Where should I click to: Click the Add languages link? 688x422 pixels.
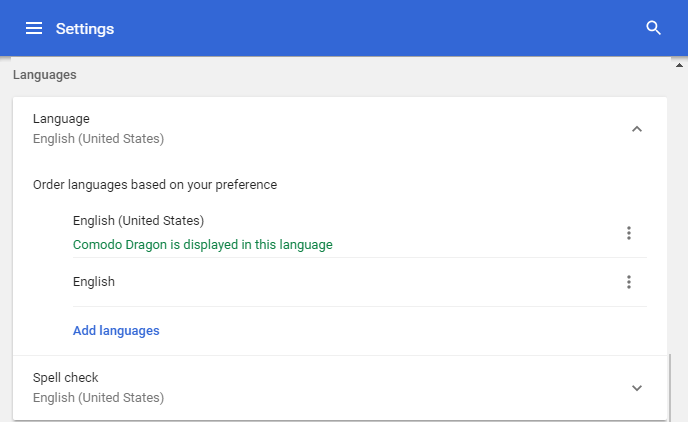116,331
